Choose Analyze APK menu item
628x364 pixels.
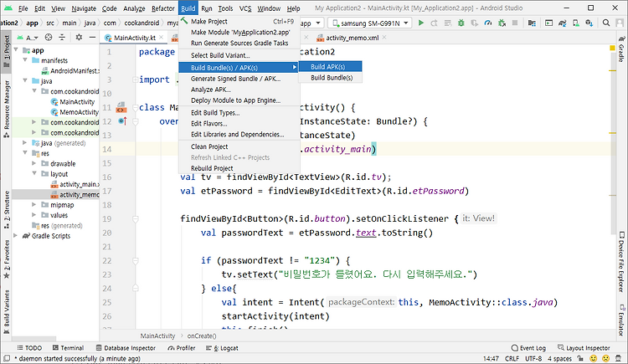(x=239, y=90)
